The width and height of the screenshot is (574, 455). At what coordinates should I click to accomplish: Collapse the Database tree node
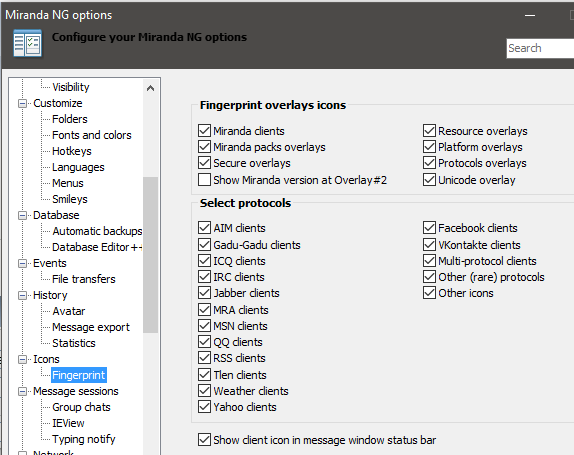[x=22, y=216]
